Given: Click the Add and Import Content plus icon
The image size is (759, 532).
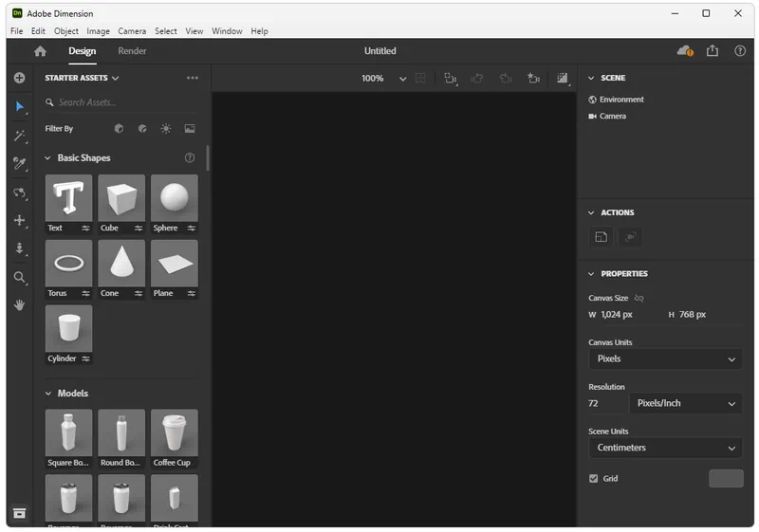Looking at the screenshot, I should [x=19, y=78].
